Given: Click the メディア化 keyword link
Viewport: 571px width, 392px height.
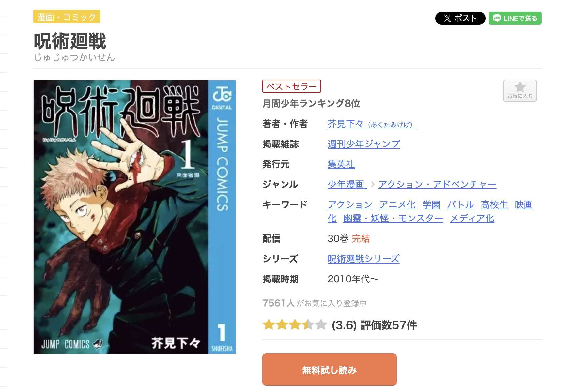Looking at the screenshot, I should coord(472,218).
